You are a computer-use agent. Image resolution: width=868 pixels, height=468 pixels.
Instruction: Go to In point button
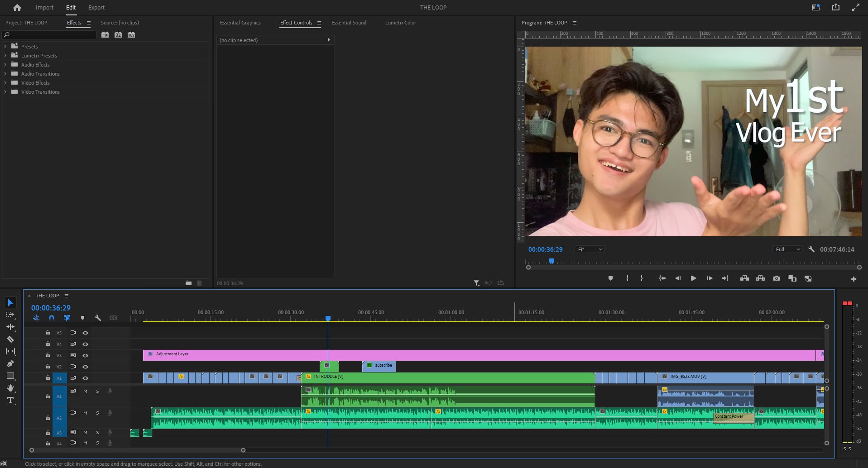662,278
